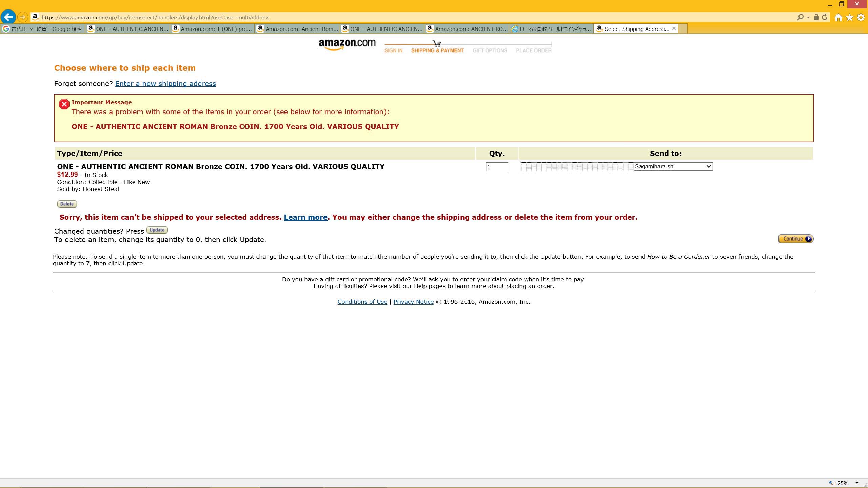Restore down the browser window
868x488 pixels.
coord(842,4)
